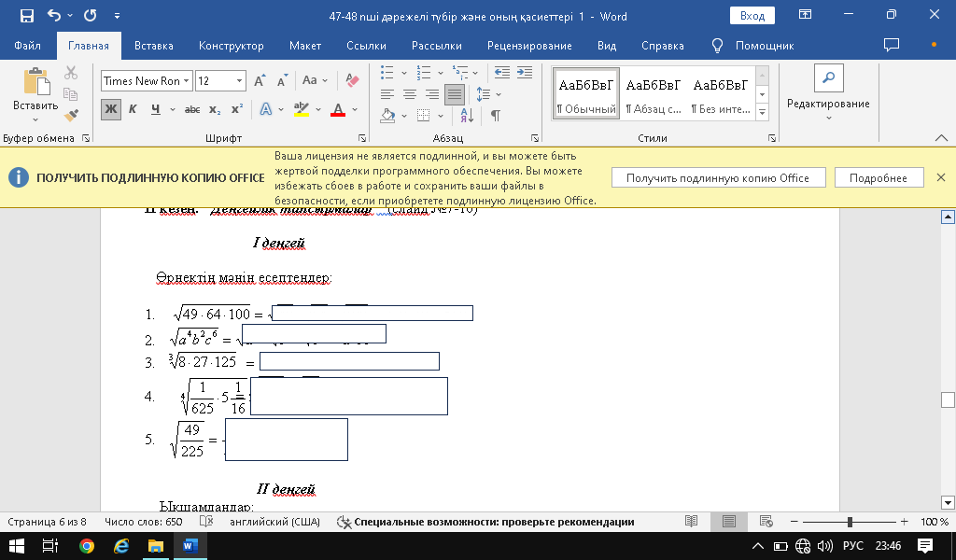This screenshot has height=560, width=956.
Task: Switch to the Конструктор tab
Action: click(232, 46)
